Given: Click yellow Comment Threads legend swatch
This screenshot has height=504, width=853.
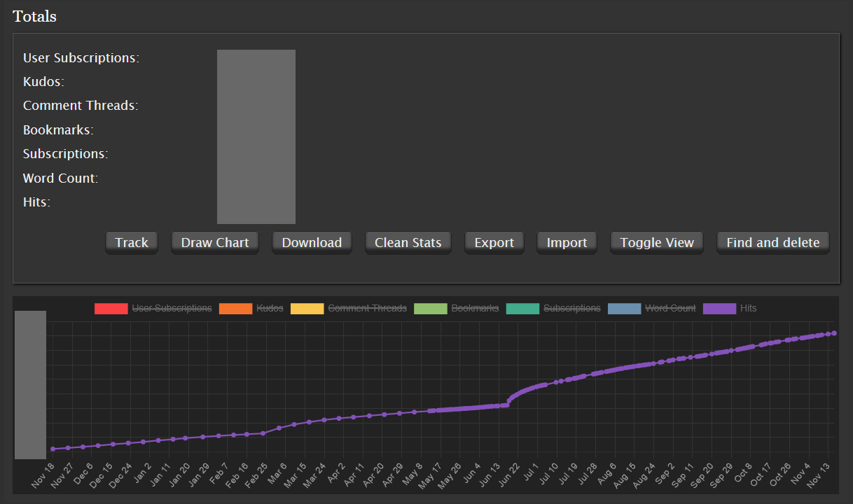Looking at the screenshot, I should pyautogui.click(x=307, y=309).
